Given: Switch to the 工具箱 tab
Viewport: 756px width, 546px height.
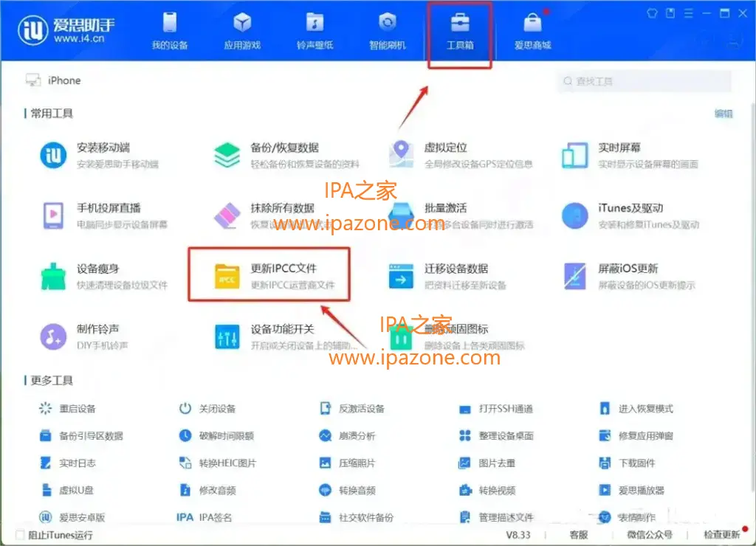Looking at the screenshot, I should (x=459, y=31).
